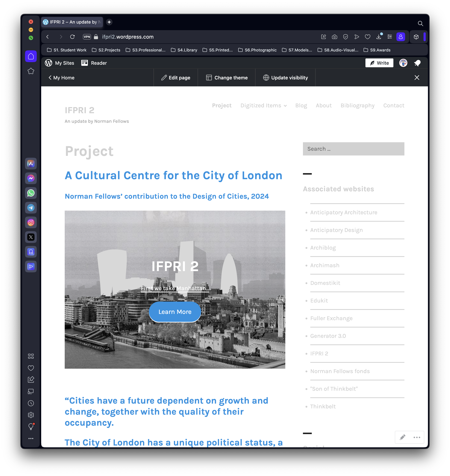
Task: Open the Contact page
Action: (x=394, y=105)
